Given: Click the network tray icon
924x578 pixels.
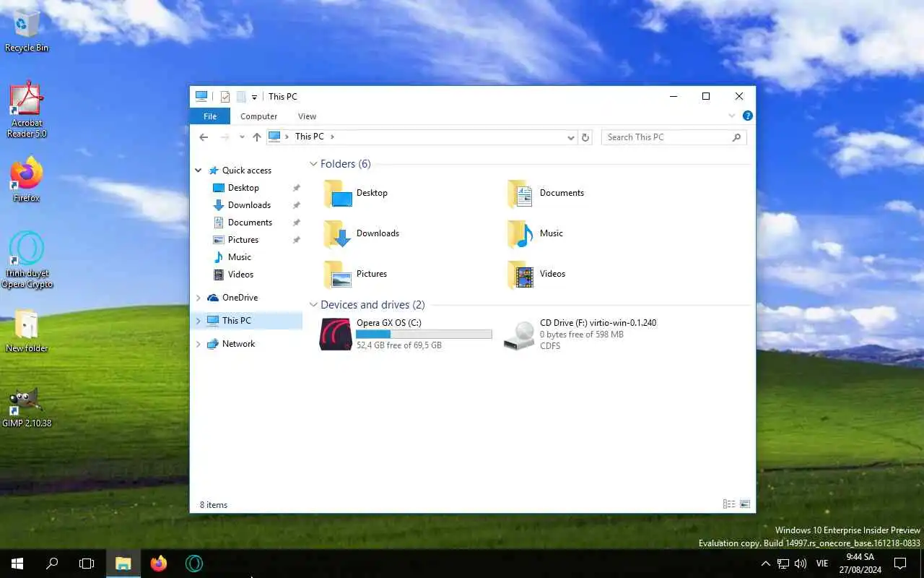Looking at the screenshot, I should (783, 564).
